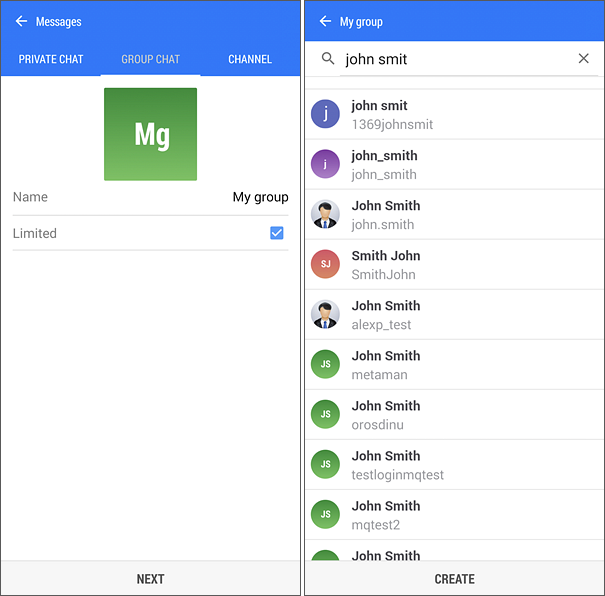Choose the red SJ avatar for SmithJohn
The width and height of the screenshot is (605, 596).
(x=325, y=264)
